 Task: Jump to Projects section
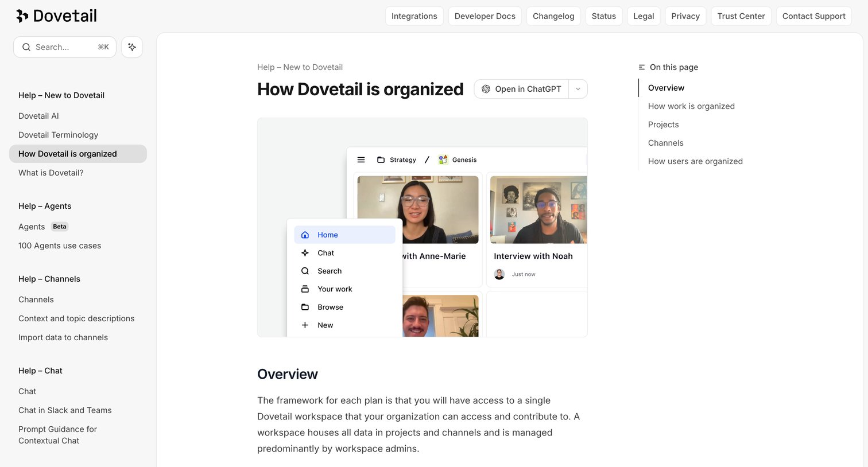[663, 124]
